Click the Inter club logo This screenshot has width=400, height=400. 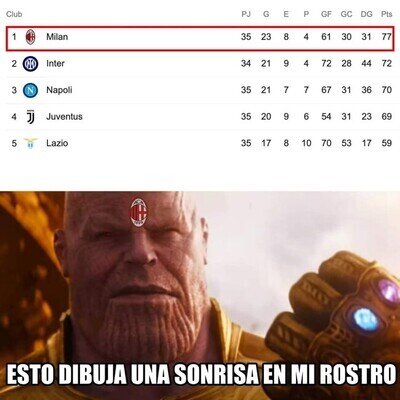(30, 63)
